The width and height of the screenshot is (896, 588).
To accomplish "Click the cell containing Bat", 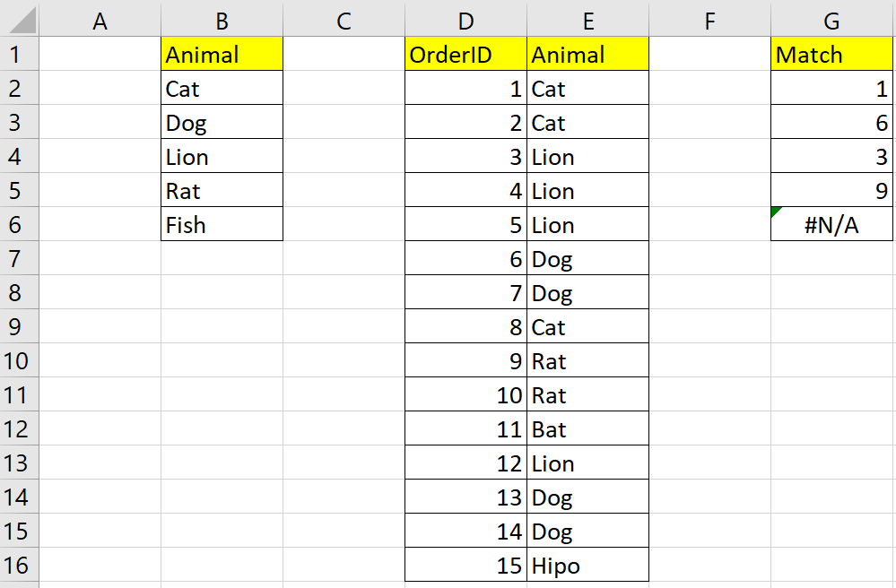I will pos(587,428).
